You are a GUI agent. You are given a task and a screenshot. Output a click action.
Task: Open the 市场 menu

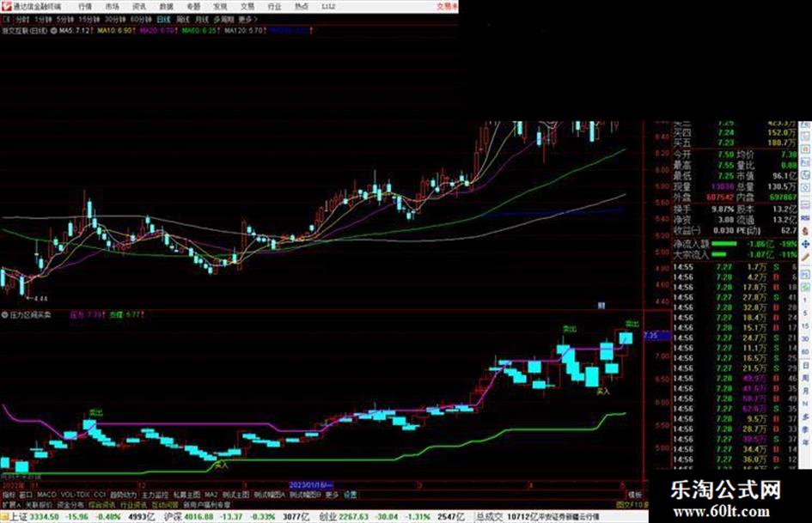tap(112, 6)
